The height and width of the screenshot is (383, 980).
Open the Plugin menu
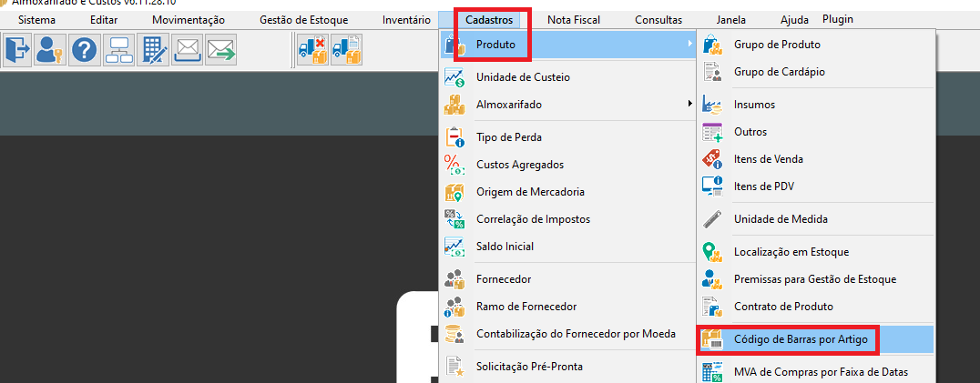[838, 19]
